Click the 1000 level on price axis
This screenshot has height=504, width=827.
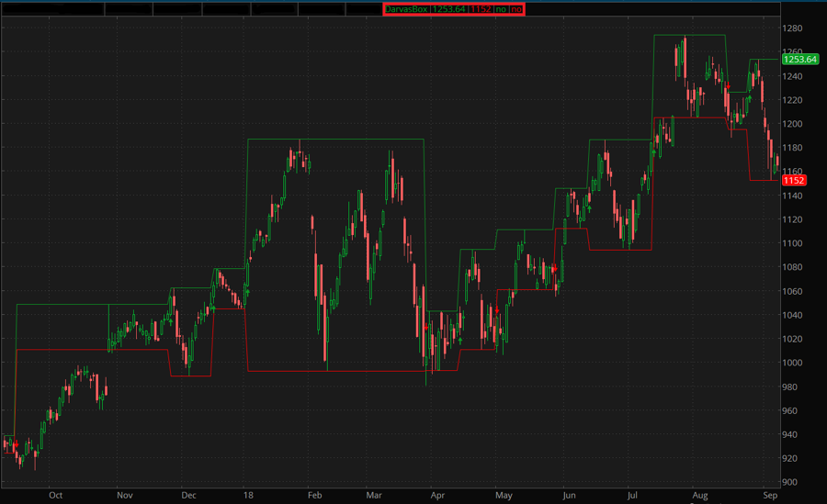coord(792,363)
